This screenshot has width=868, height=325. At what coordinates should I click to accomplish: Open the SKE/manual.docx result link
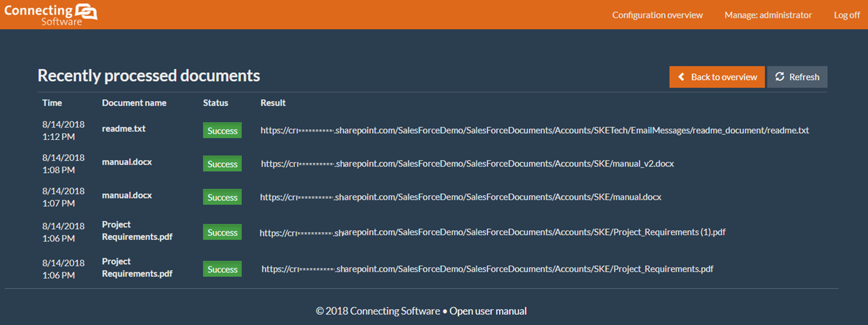[460, 197]
